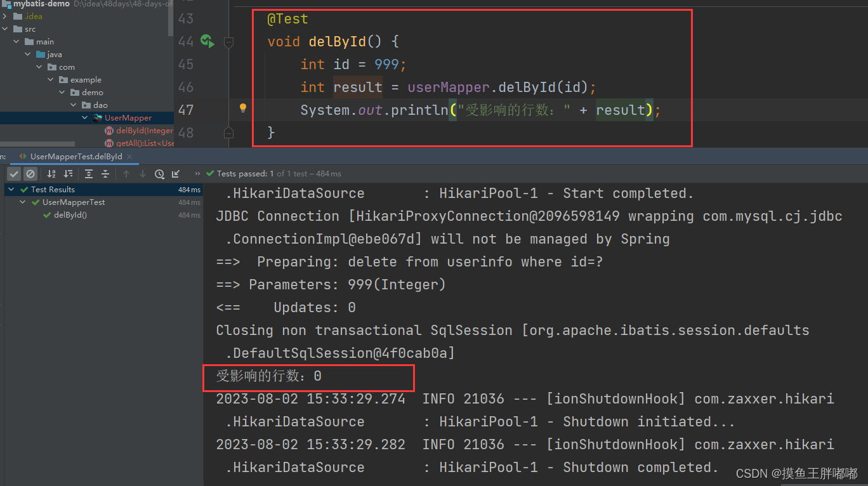The image size is (868, 486).
Task: Sort tests alphabetically
Action: click(x=51, y=174)
